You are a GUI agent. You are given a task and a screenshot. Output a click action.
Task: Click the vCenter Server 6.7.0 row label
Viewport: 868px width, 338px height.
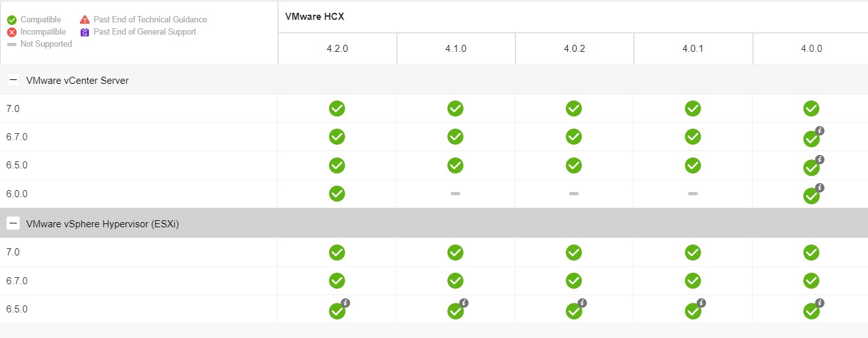[x=17, y=137]
